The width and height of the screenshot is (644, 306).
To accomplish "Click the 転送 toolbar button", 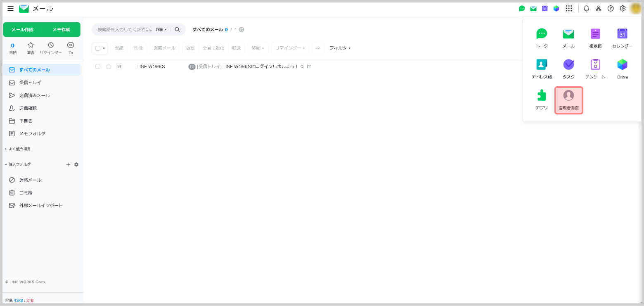I will [237, 48].
